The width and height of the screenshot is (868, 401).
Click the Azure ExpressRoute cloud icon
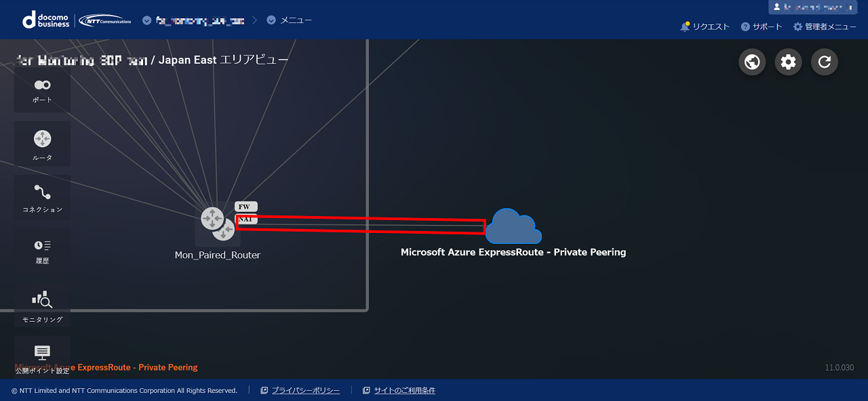pos(513,226)
